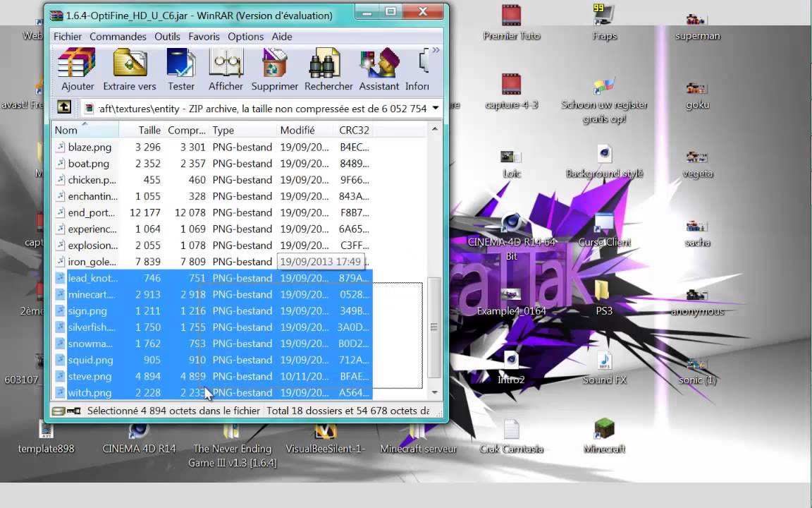The width and height of the screenshot is (812, 508).
Task: Select steve.png file row
Action: [212, 376]
